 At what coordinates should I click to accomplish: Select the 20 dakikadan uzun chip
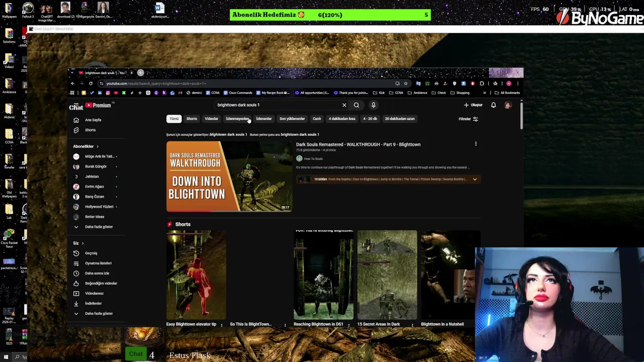tap(399, 119)
